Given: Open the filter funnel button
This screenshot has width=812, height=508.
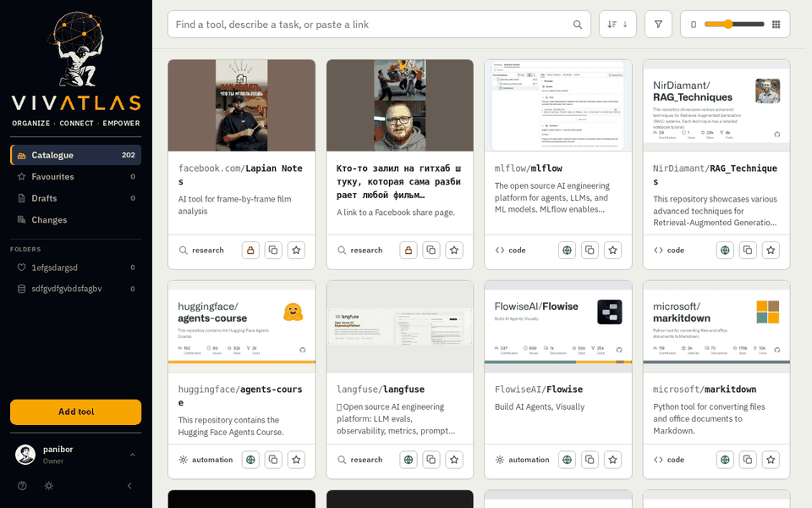Looking at the screenshot, I should pyautogui.click(x=658, y=25).
